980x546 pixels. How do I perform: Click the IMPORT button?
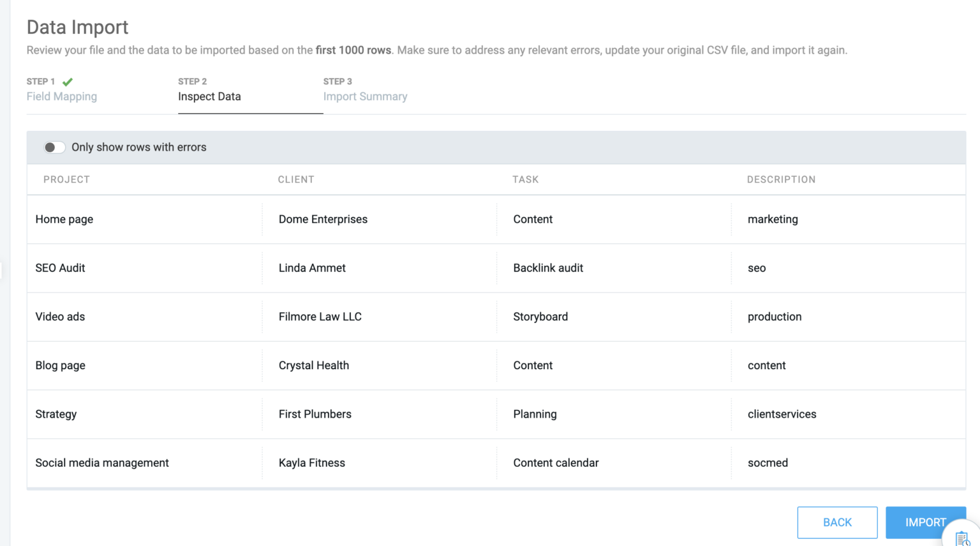(925, 522)
